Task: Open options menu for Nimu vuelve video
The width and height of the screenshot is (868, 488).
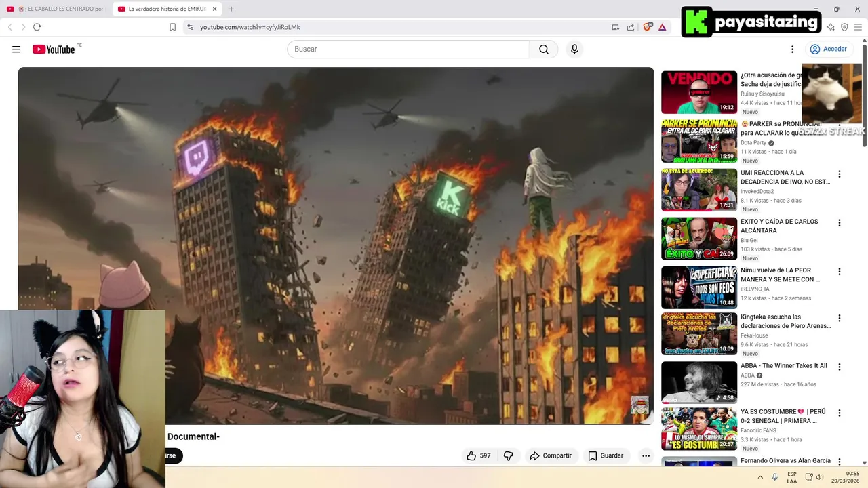Action: point(839,272)
